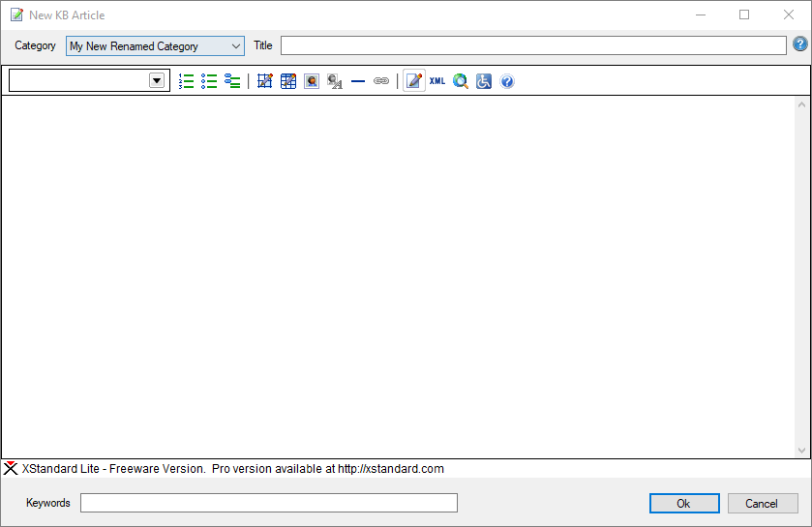Insert a bulleted list
Viewport: 812px width, 527px height.
pos(209,81)
